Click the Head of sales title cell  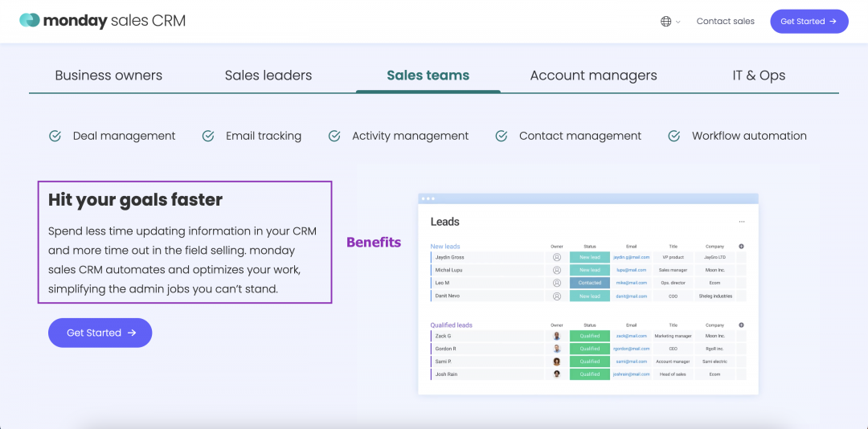pos(674,374)
